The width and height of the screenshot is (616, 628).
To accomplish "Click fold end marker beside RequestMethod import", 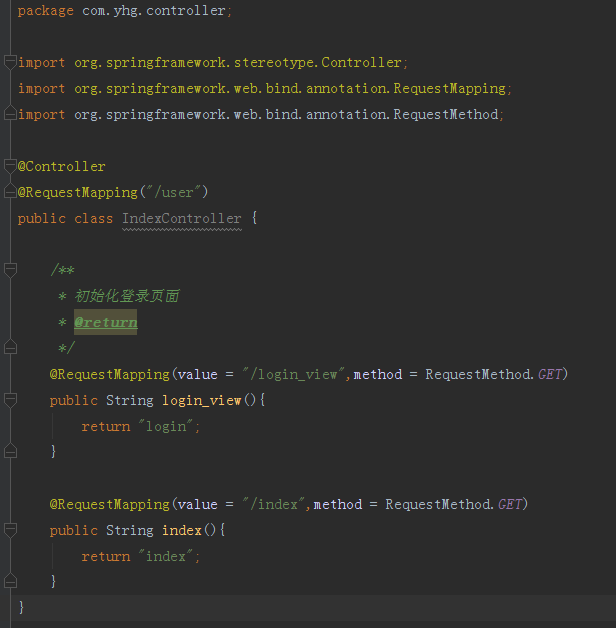I will click(x=10, y=114).
